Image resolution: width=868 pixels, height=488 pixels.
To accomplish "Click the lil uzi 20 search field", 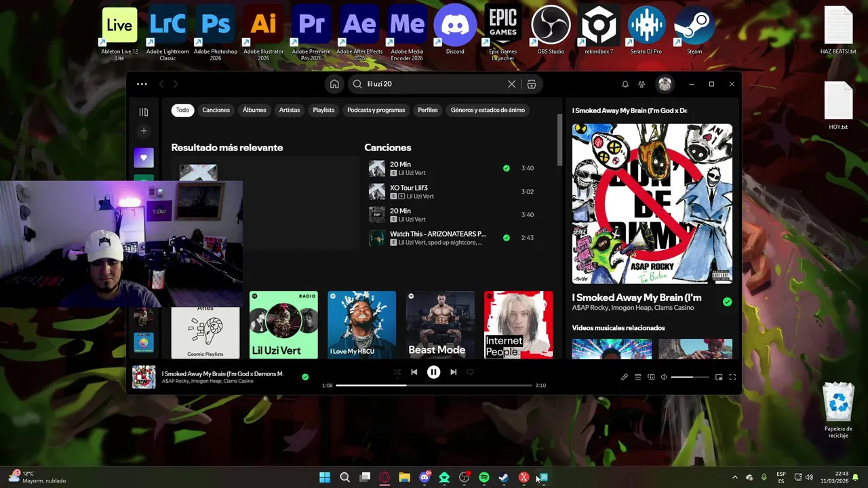I will coord(434,84).
